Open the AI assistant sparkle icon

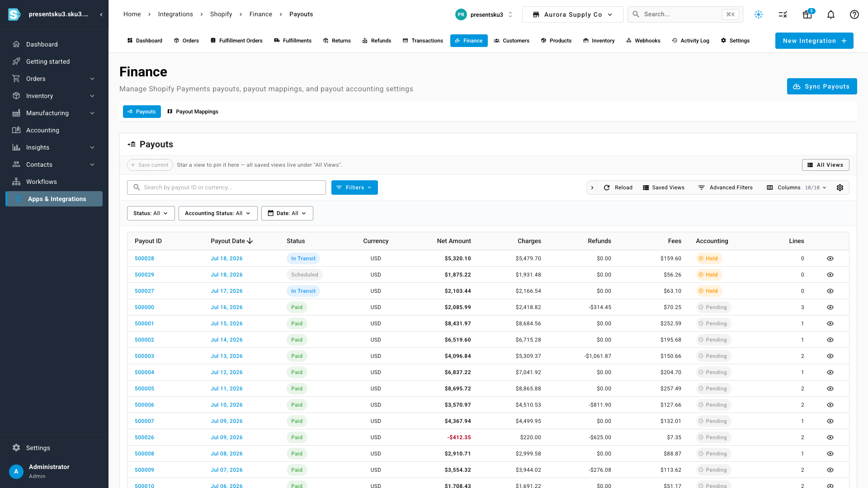tap(759, 14)
